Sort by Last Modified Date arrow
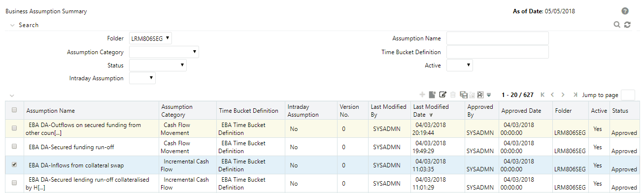The width and height of the screenshot is (644, 193). click(431, 115)
